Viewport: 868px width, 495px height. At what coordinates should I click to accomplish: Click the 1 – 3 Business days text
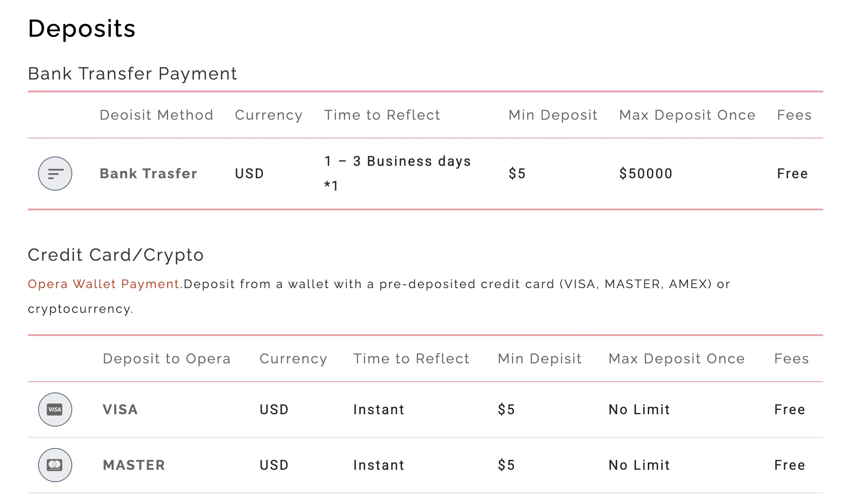click(x=398, y=161)
